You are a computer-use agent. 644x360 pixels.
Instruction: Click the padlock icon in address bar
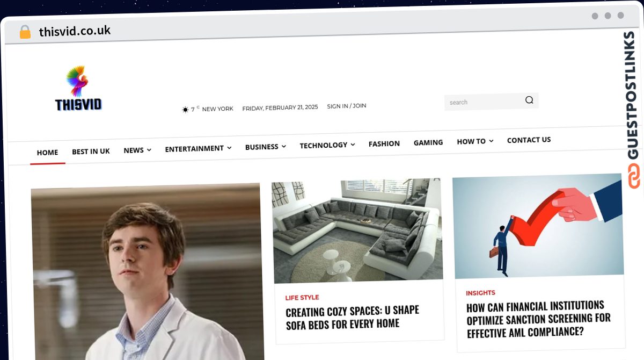pos(25,32)
